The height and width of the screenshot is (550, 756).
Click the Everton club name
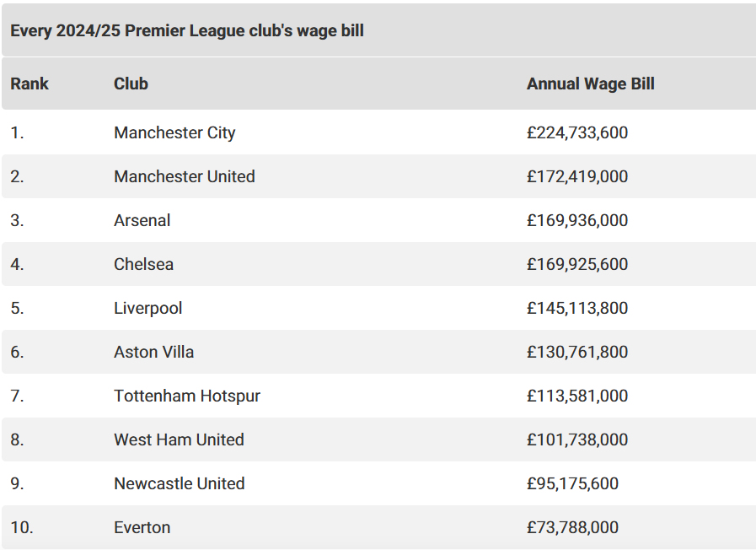coord(142,528)
